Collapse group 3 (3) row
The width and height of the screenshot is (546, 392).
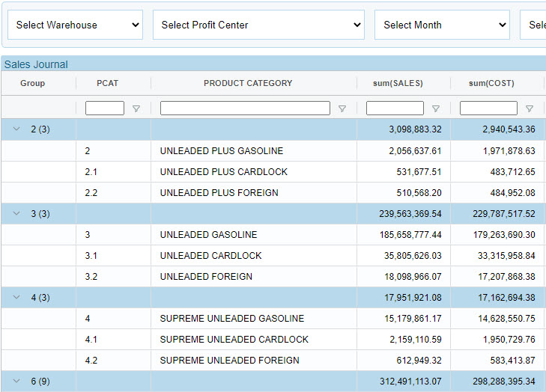[16, 213]
